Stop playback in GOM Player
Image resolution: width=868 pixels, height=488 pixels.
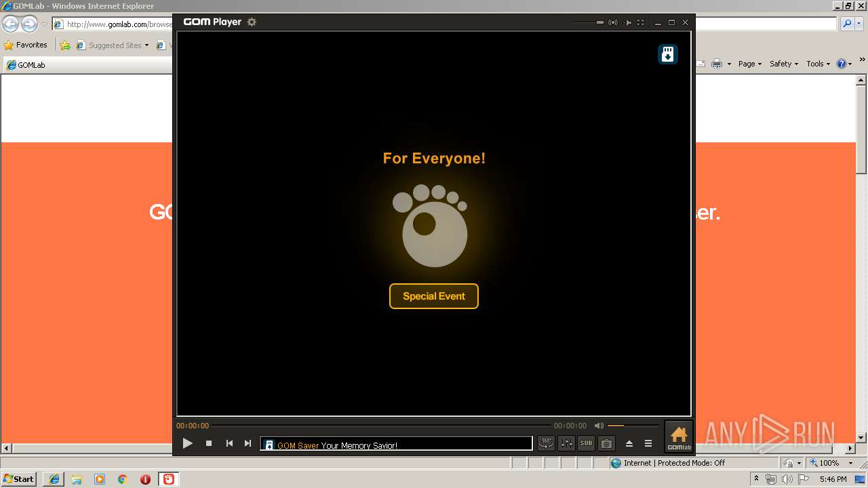(209, 443)
